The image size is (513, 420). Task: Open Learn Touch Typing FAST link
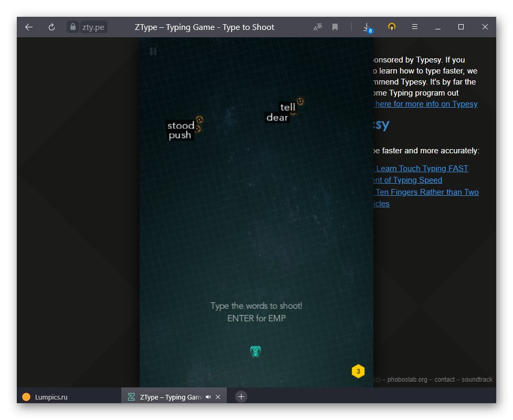(x=422, y=169)
